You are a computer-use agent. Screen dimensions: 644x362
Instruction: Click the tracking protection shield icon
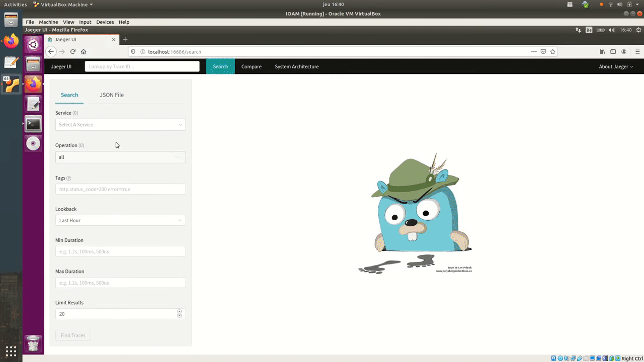pyautogui.click(x=133, y=52)
